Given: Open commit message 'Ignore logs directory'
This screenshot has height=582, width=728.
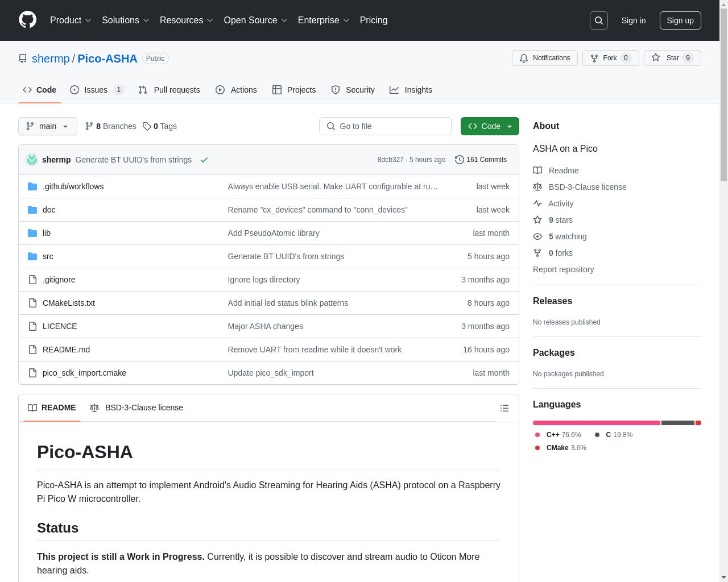Looking at the screenshot, I should (x=264, y=280).
